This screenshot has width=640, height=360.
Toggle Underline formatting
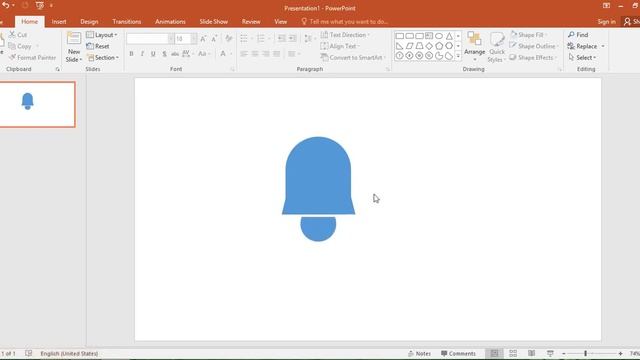[x=153, y=54]
